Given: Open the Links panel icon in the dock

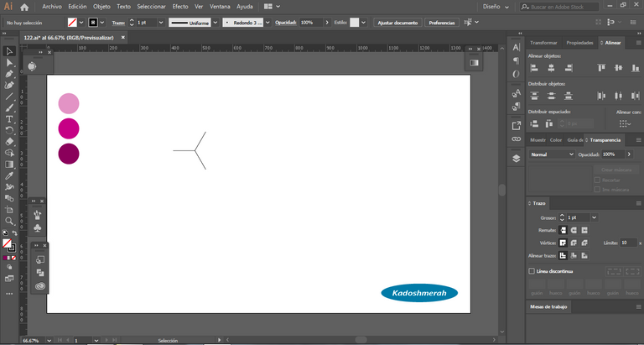Looking at the screenshot, I should tap(516, 139).
